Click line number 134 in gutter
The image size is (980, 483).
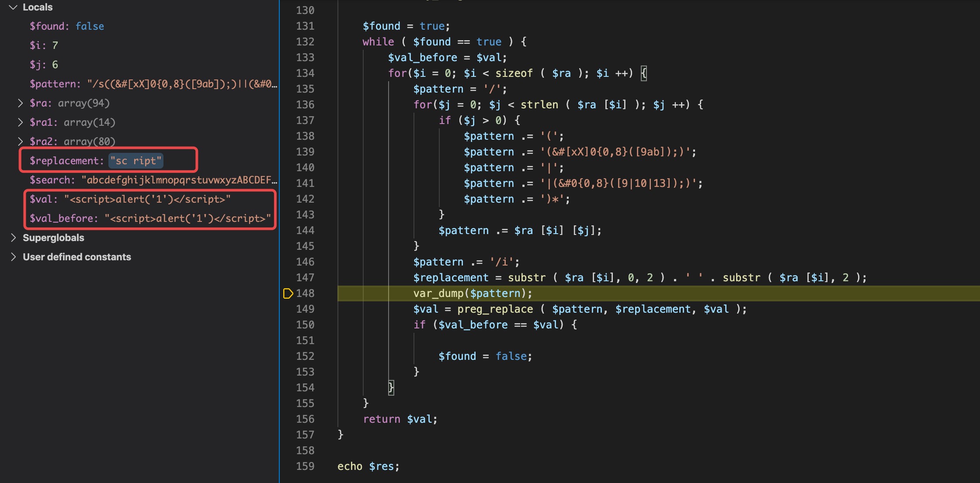click(305, 73)
